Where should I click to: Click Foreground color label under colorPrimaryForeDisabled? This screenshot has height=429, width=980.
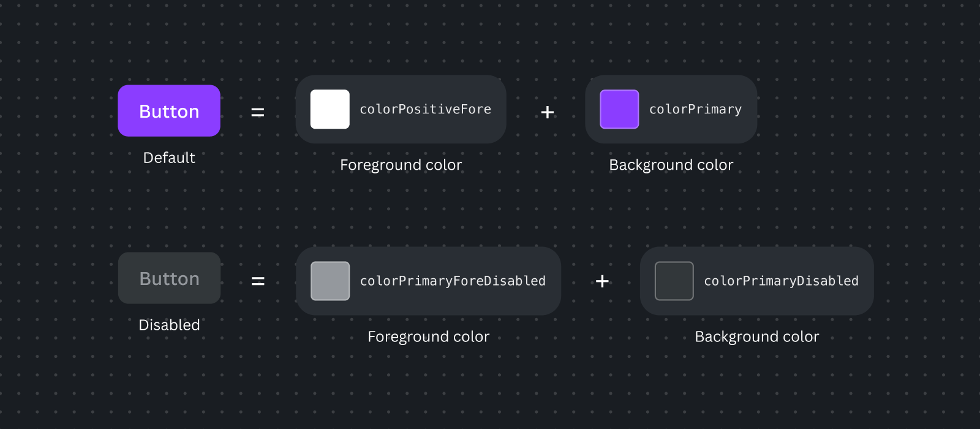click(429, 337)
